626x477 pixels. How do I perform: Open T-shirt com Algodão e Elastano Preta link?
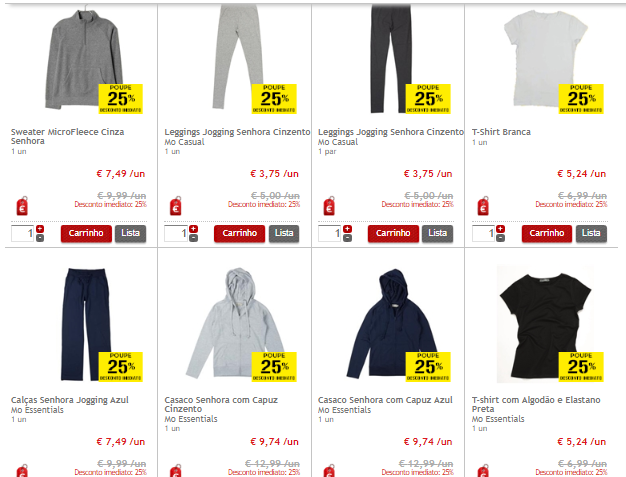coord(536,404)
